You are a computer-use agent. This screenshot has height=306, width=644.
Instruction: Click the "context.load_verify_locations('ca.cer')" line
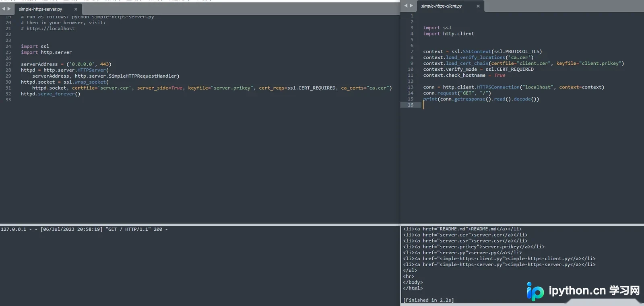[478, 58]
